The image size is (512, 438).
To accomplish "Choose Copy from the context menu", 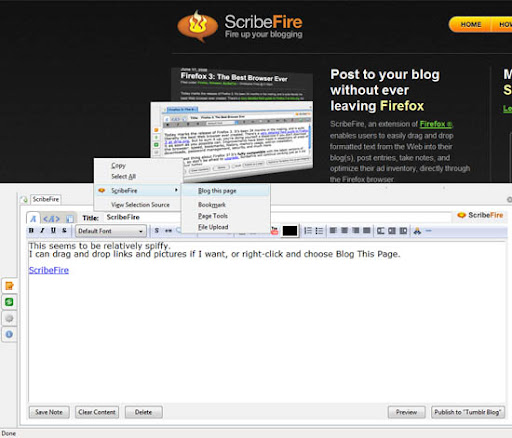I will (x=138, y=165).
